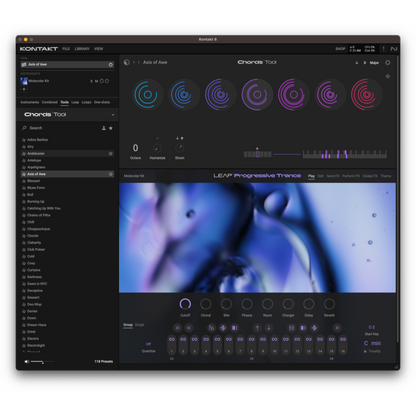Click the blue second chord disc
The height and width of the screenshot is (416, 416).
click(x=184, y=95)
